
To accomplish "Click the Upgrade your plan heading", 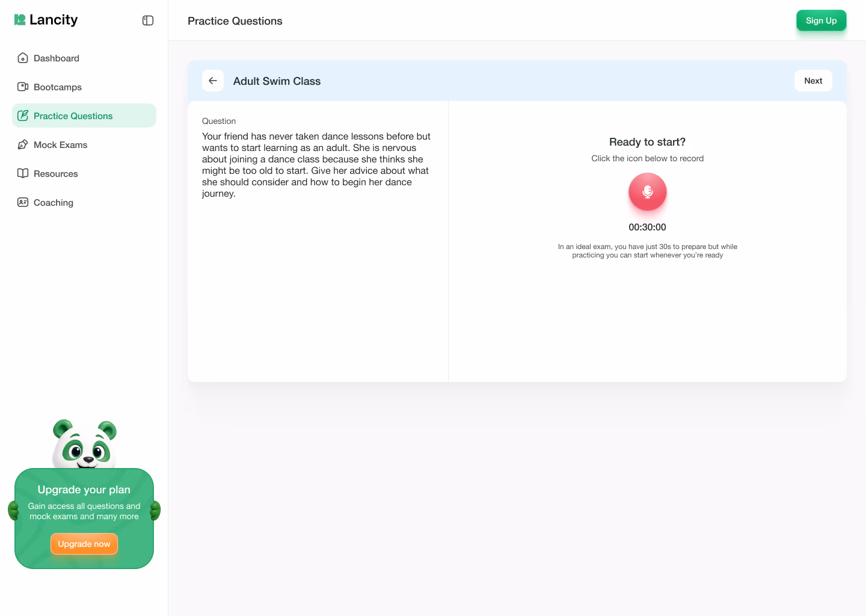I will (x=84, y=490).
